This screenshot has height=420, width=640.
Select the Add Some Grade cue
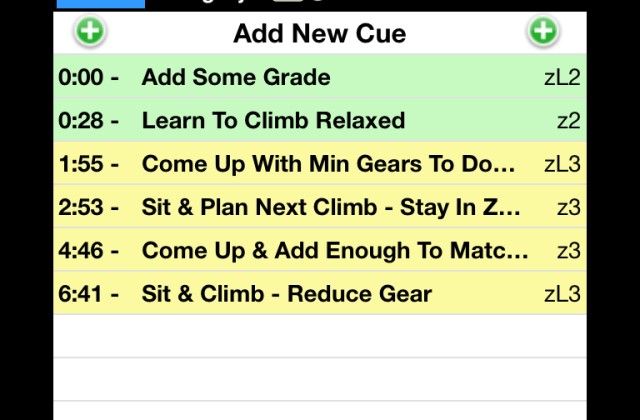coord(320,76)
